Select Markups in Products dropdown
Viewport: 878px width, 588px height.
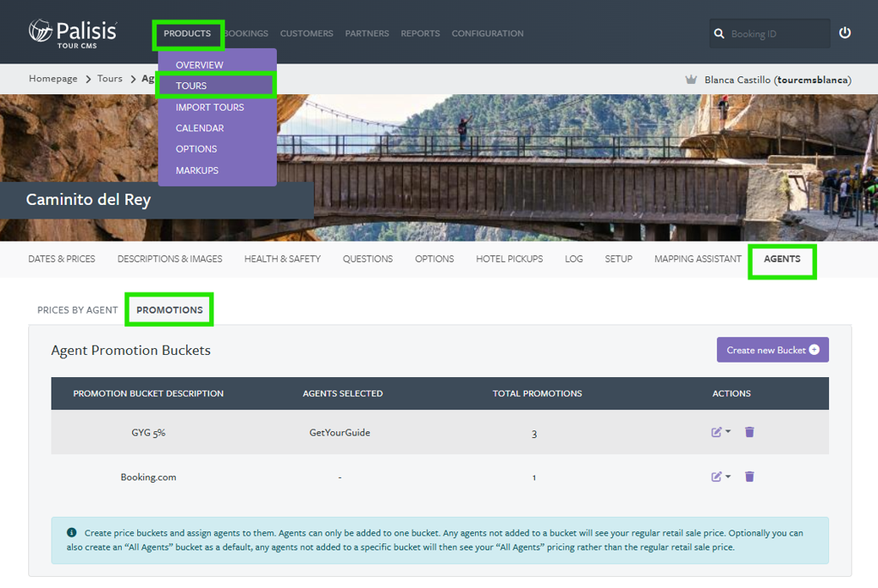[x=196, y=171]
